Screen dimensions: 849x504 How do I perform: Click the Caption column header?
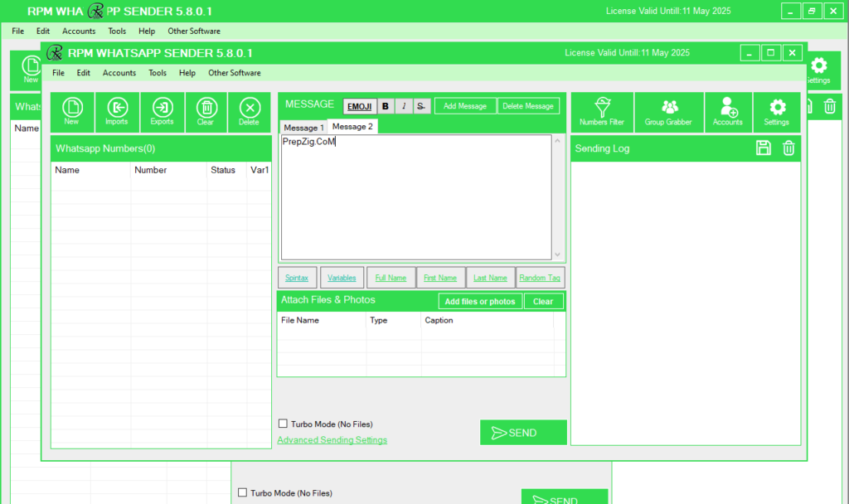(488, 321)
